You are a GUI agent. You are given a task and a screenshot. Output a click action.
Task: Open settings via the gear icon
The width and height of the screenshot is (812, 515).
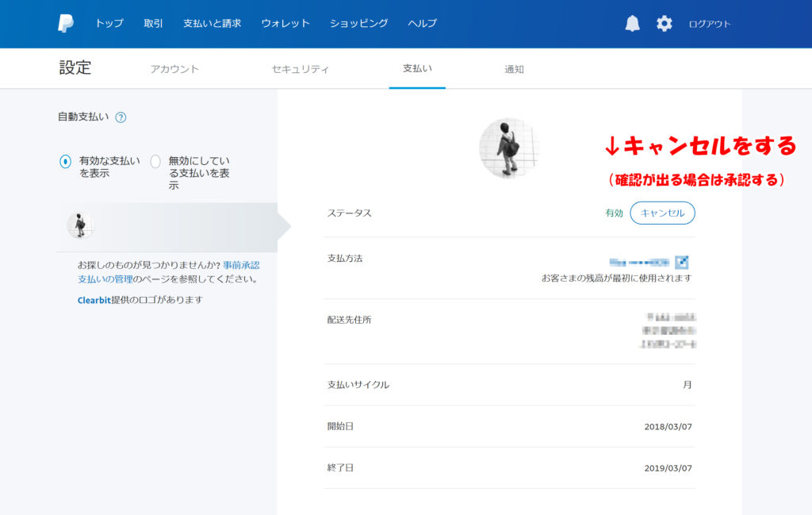[x=664, y=24]
